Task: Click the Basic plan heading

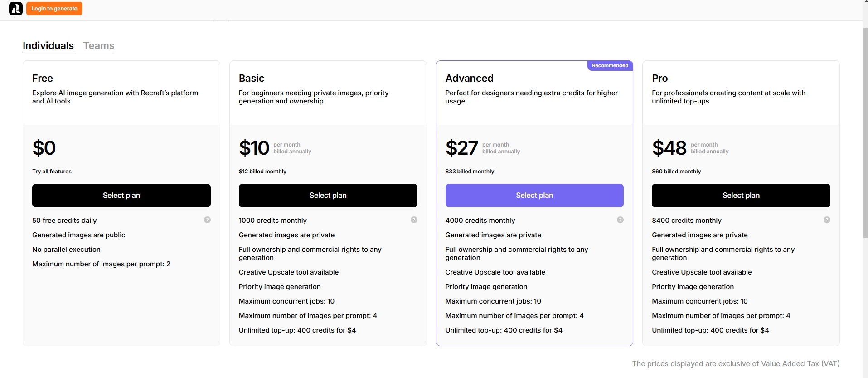Action: [252, 79]
